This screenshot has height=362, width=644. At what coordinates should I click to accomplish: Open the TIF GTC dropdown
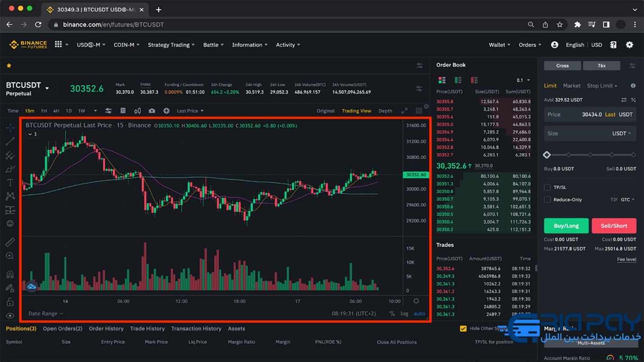(627, 199)
